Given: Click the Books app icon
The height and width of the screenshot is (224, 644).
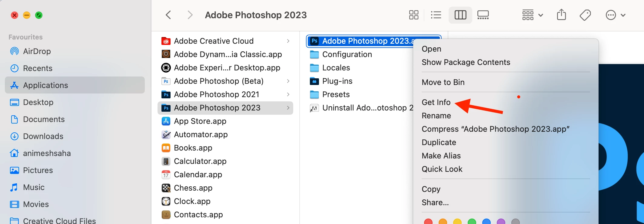Looking at the screenshot, I should click(166, 148).
